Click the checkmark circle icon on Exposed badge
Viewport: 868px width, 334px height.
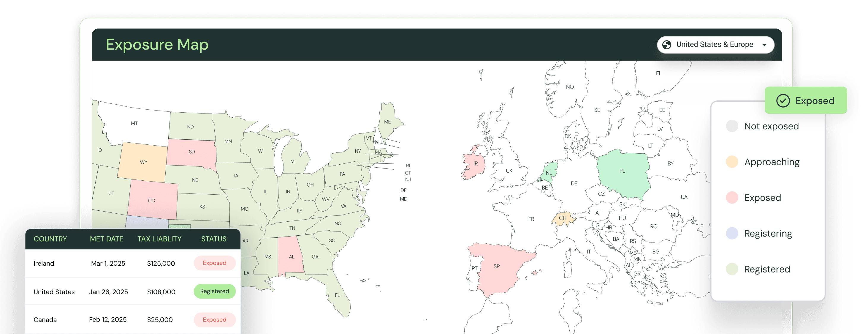[783, 100]
